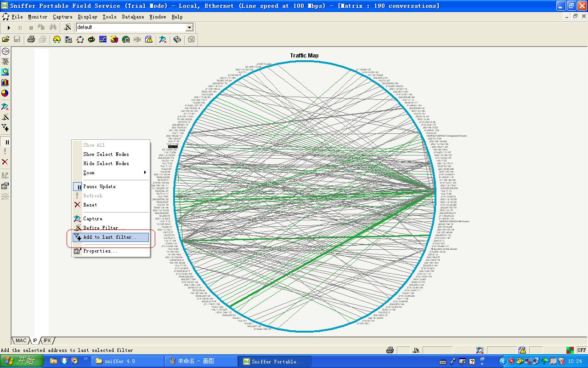Open the Monitor menu
Screen dimensions: 588x368
[37, 17]
